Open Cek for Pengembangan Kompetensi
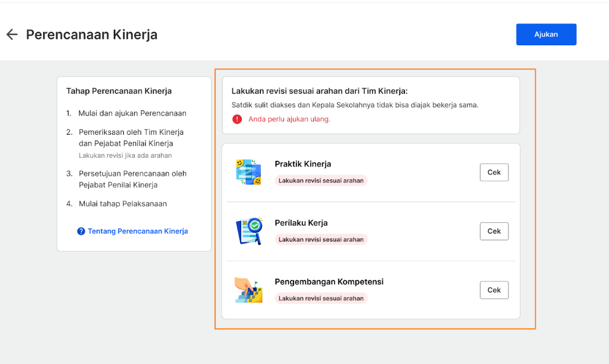609x364 pixels. point(494,290)
